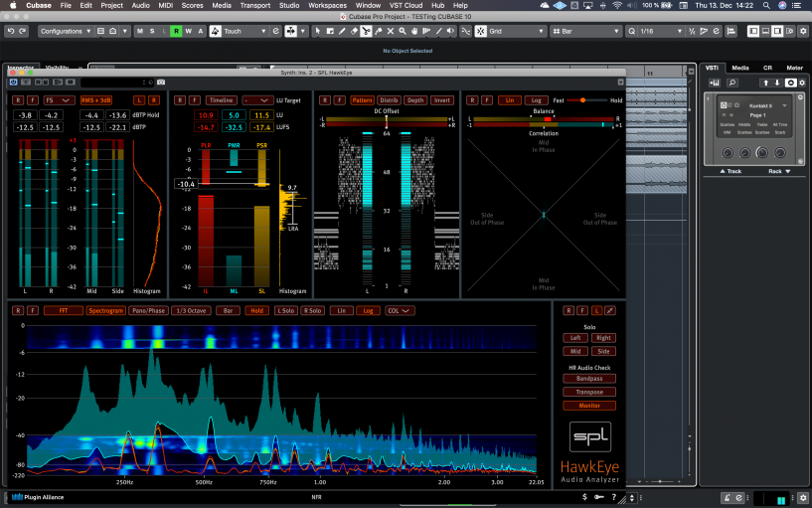
Task: Click the third Kontakt quick control knob
Action: pyautogui.click(x=761, y=152)
